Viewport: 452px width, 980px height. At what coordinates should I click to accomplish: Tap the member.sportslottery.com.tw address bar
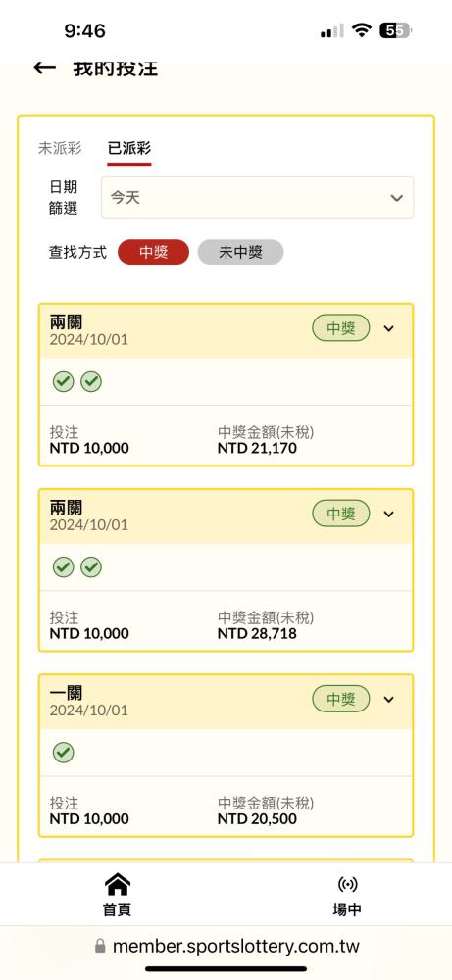pyautogui.click(x=226, y=946)
